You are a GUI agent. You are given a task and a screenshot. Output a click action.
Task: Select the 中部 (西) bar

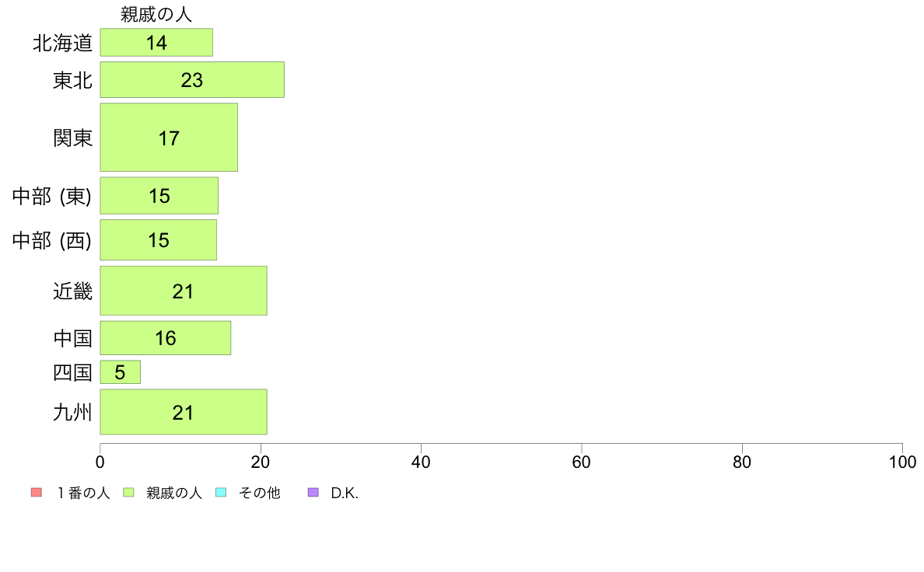tap(159, 239)
